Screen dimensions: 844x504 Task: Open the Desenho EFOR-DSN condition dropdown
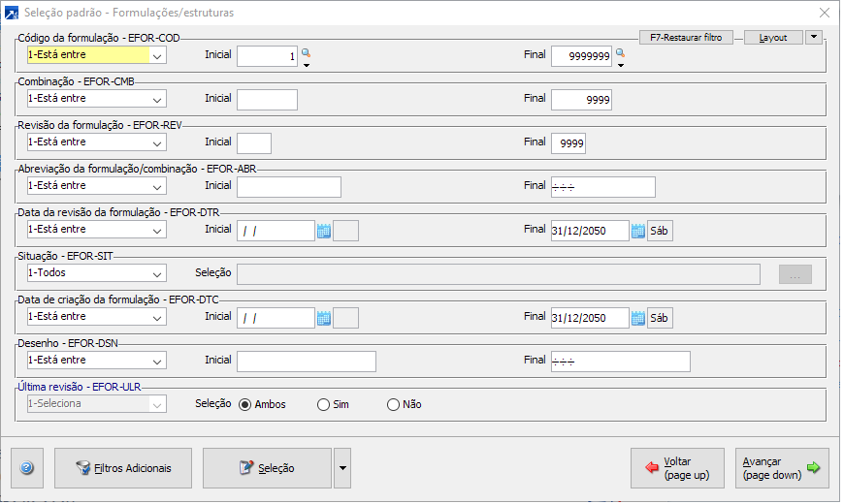[x=97, y=361]
